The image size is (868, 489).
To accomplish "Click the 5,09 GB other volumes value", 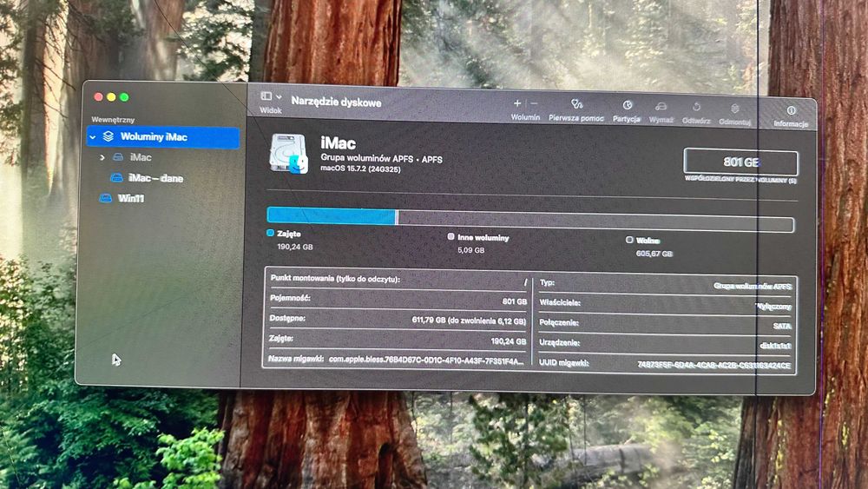I will 471,250.
